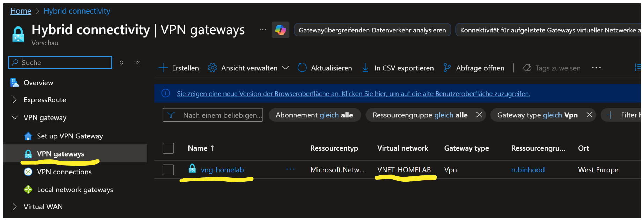The width and height of the screenshot is (644, 221).
Task: Remove the Ressourcengruppe gleich alle filter
Action: [x=479, y=115]
